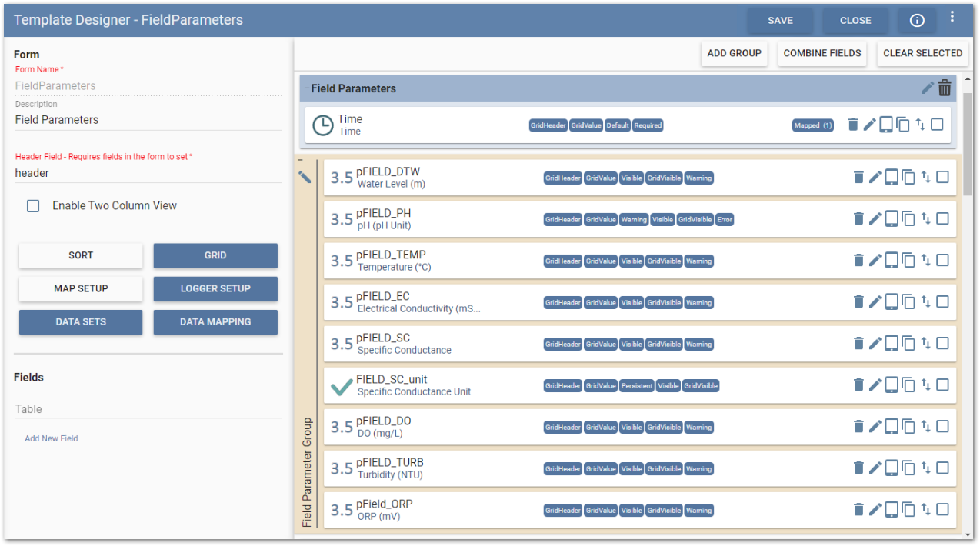Screen dimensions: 980x546
Task: Copy the FIELD_SC_unit field
Action: (x=908, y=385)
